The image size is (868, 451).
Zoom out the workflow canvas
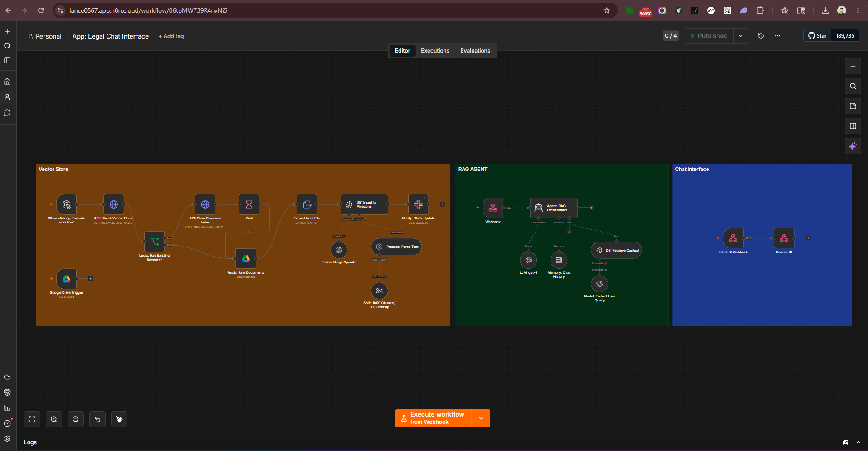(x=76, y=419)
